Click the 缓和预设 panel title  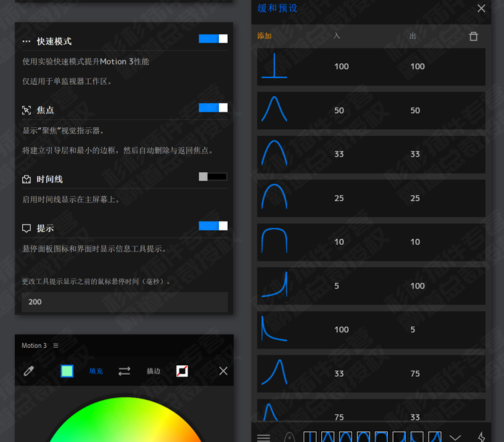(278, 8)
